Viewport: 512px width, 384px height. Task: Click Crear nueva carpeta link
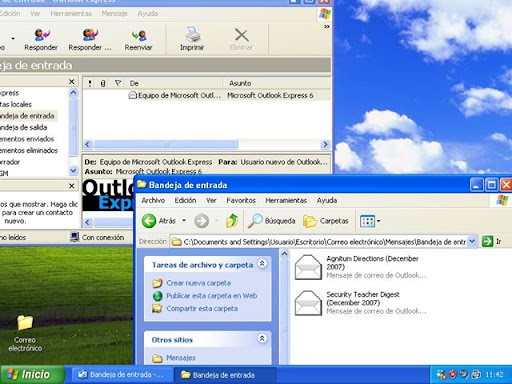point(199,283)
